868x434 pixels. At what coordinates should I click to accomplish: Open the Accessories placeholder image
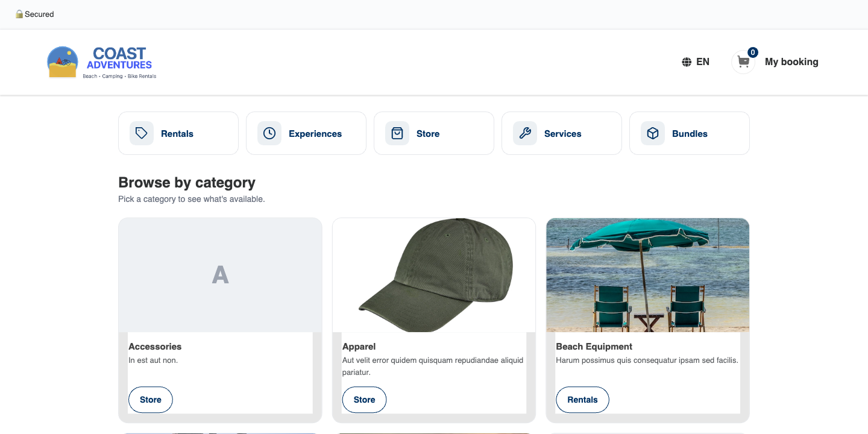click(220, 275)
